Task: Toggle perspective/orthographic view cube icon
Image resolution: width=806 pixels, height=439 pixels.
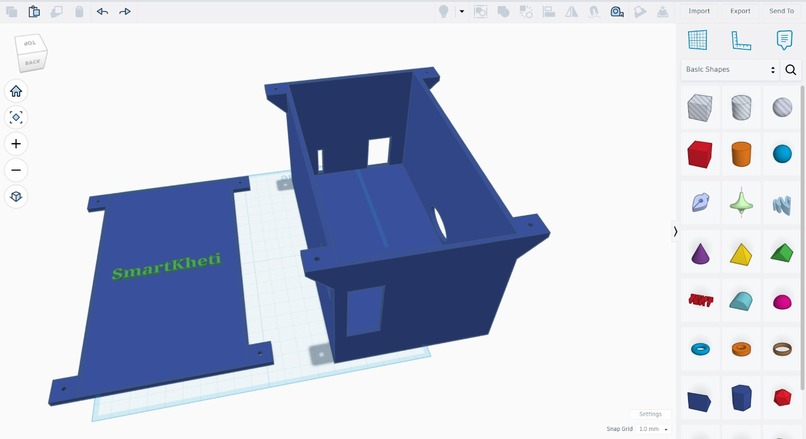Action: pos(16,196)
